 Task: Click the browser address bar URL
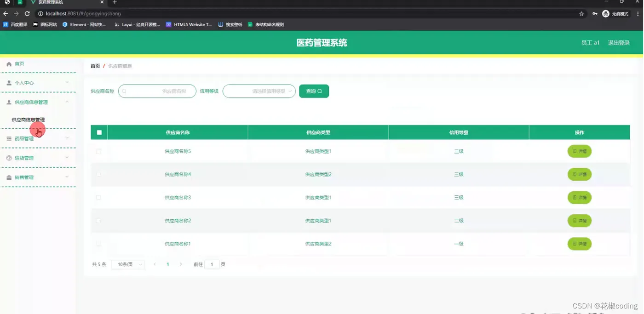(x=83, y=14)
